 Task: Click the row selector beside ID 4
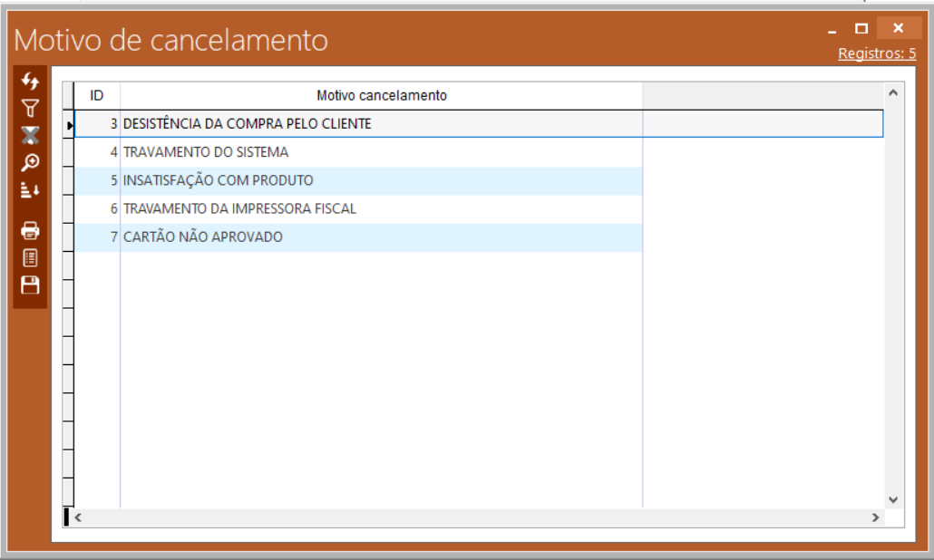pos(69,152)
